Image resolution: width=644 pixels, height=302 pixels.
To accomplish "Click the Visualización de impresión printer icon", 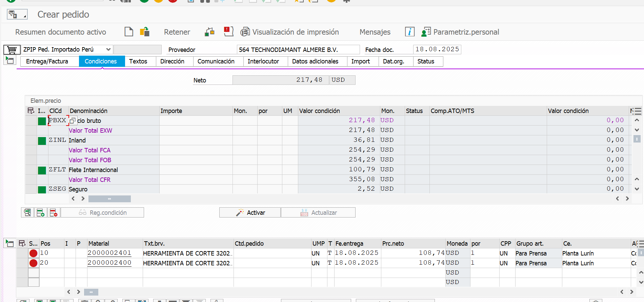I will (x=245, y=32).
